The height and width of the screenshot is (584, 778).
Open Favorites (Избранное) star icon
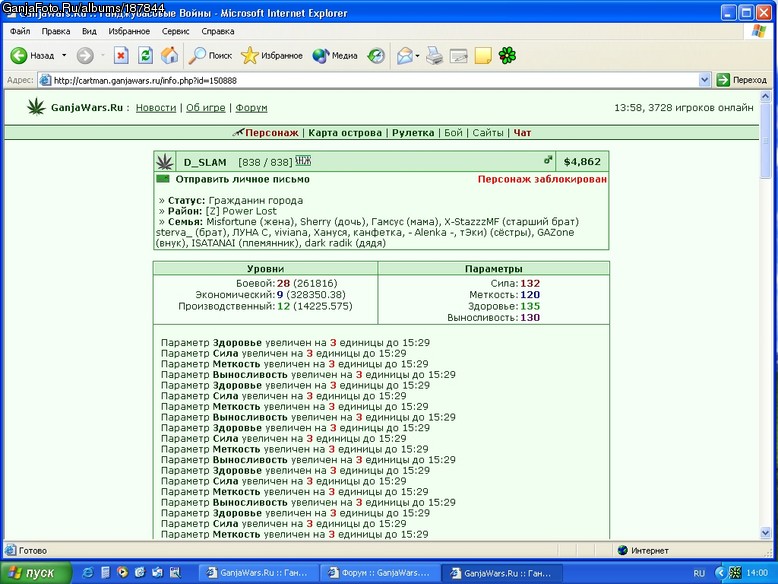(x=249, y=56)
